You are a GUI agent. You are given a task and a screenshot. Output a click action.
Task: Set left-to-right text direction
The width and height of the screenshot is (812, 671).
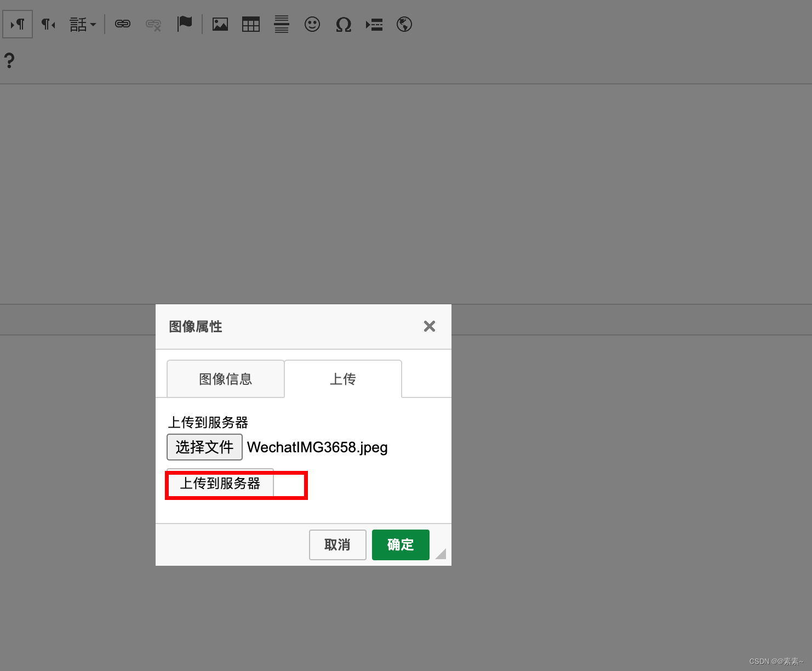18,24
